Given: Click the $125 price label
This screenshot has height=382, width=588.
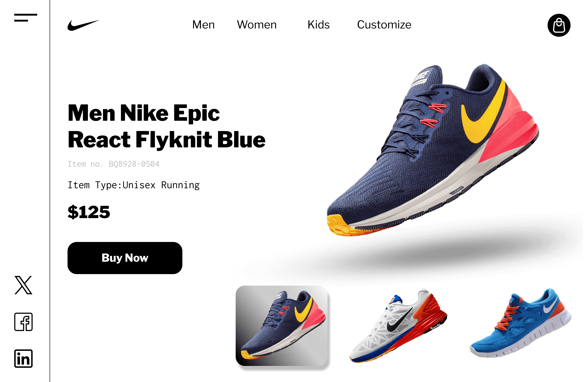Looking at the screenshot, I should 89,212.
